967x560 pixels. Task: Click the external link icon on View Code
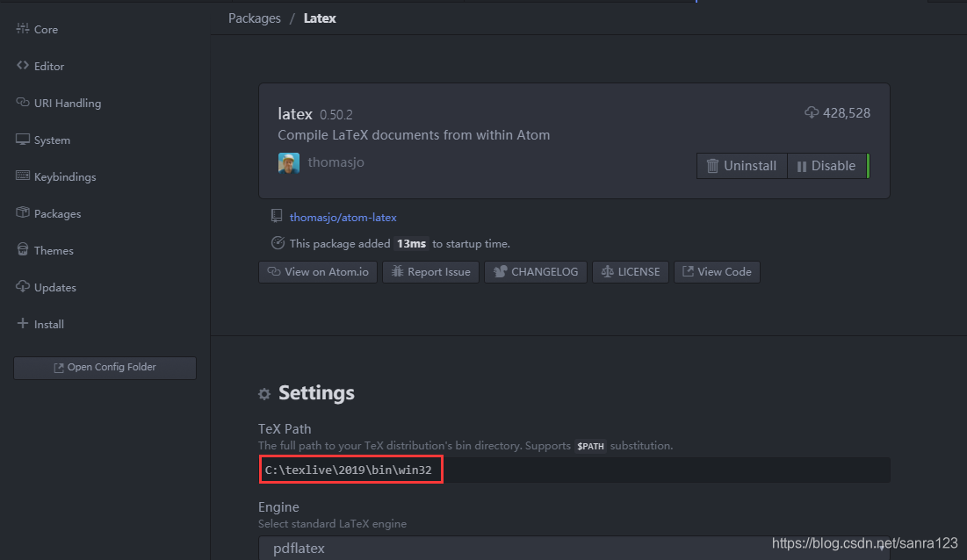[x=689, y=271]
